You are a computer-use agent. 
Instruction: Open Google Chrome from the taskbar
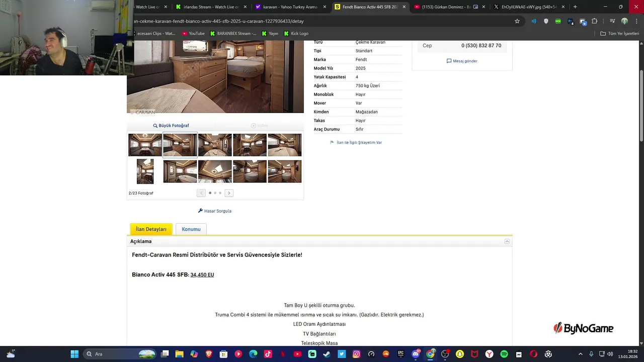click(x=430, y=354)
